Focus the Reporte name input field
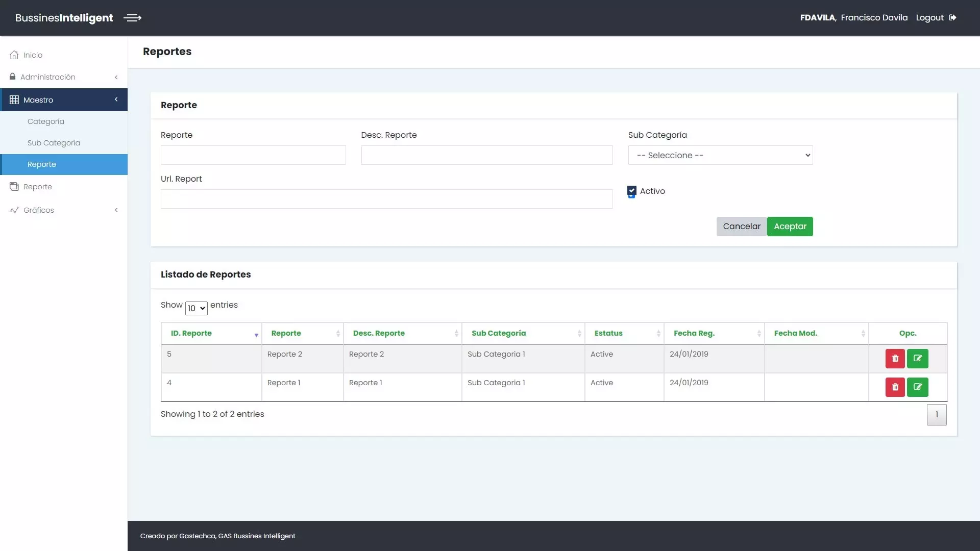980x551 pixels. tap(253, 155)
